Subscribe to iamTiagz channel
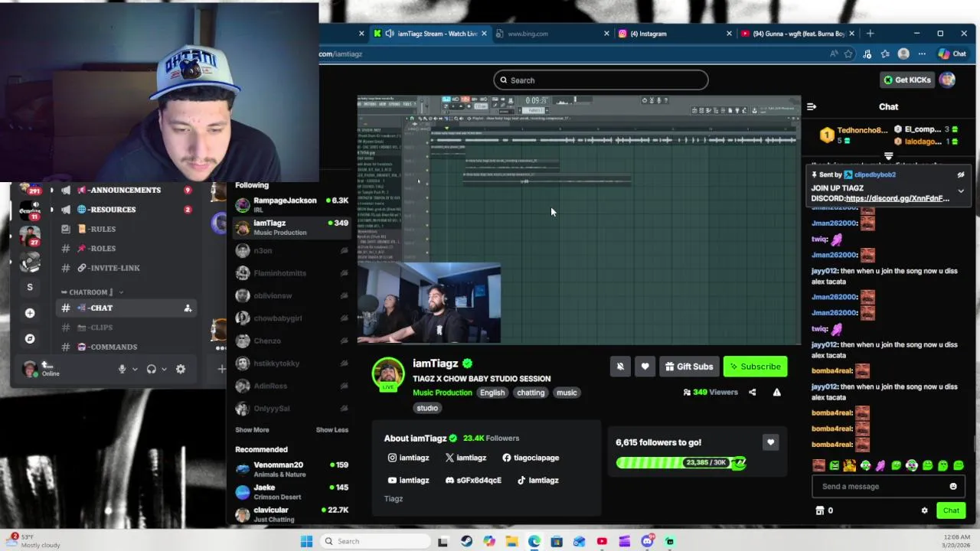Screen dimensions: 980x551 tap(756, 367)
